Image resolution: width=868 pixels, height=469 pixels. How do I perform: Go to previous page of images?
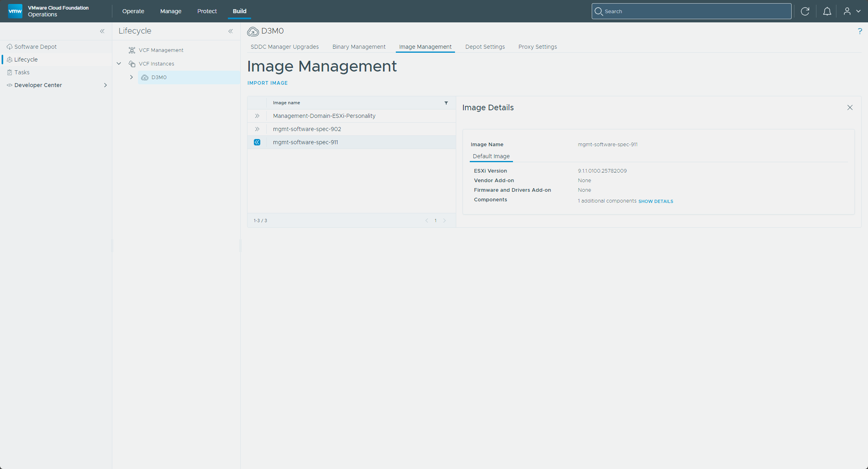[427, 221]
